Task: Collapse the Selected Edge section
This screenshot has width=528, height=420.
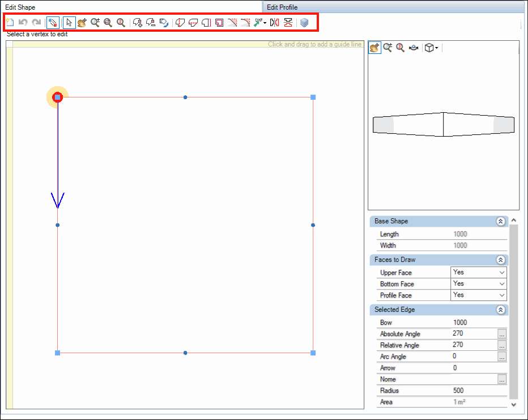Action: [x=501, y=310]
